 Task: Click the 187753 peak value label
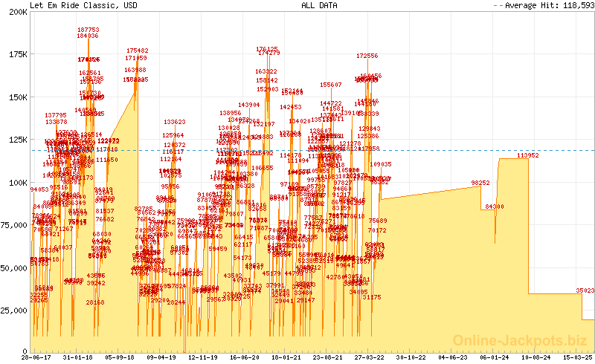click(x=89, y=30)
